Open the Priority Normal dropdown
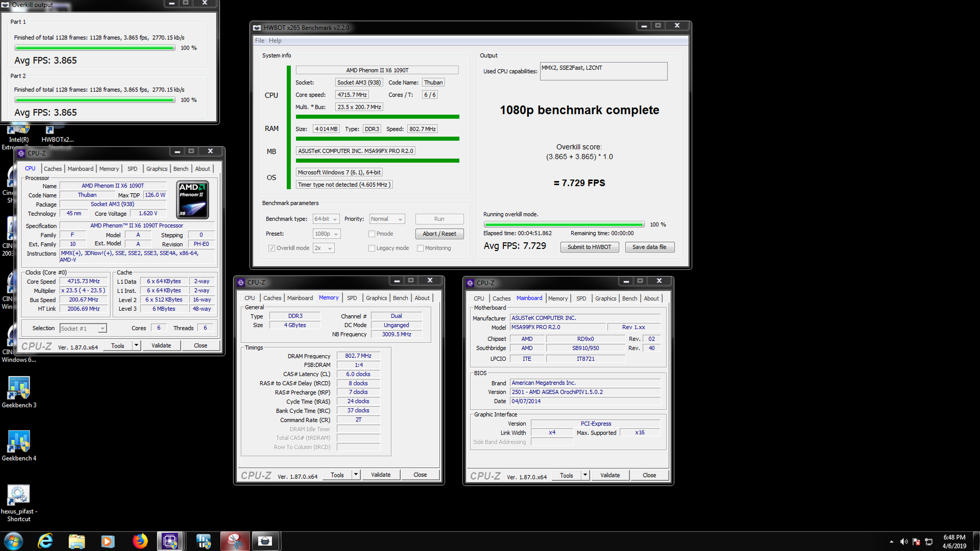 coord(387,219)
